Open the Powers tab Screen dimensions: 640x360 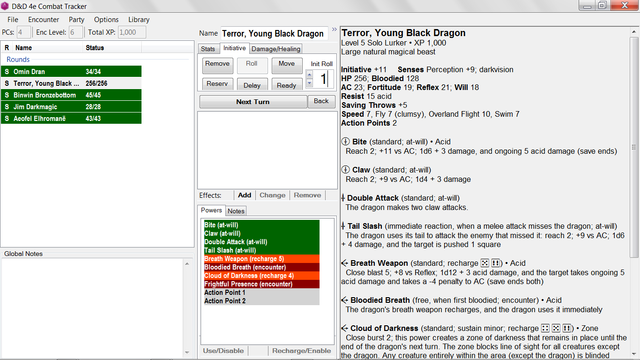[x=211, y=210]
